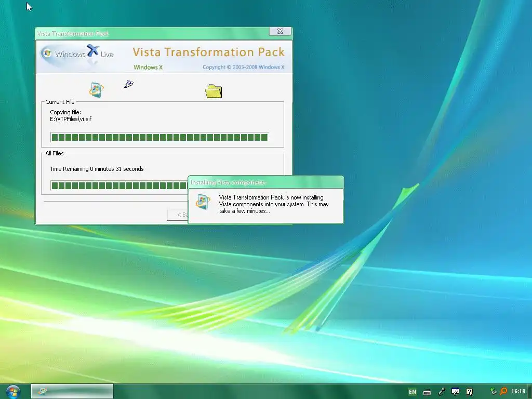
Task: Click the green Windows X label
Action: click(148, 67)
